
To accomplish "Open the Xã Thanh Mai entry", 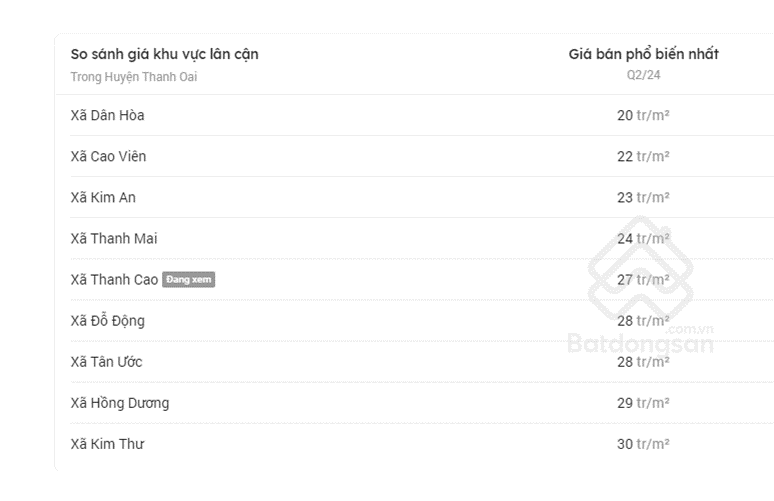I will [114, 238].
